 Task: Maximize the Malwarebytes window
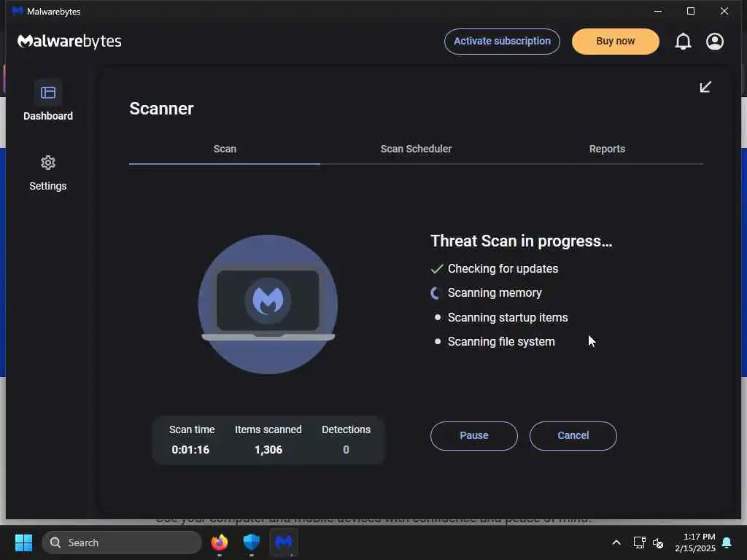coord(691,11)
